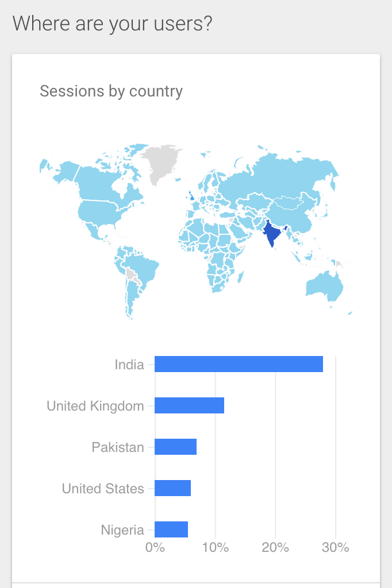Click the United Kingdom on the map

point(191,195)
